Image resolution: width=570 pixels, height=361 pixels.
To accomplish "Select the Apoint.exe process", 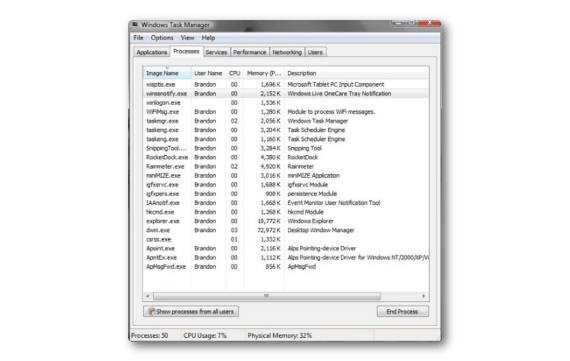I will [286, 248].
